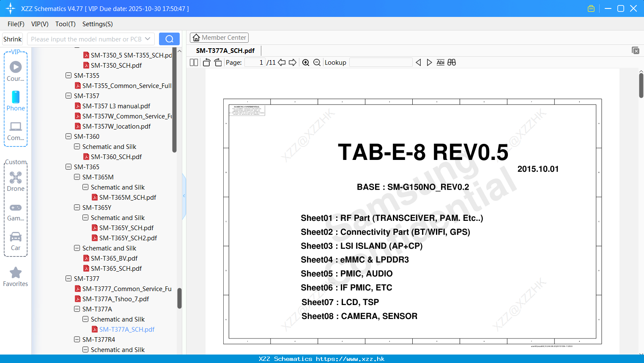The height and width of the screenshot is (363, 644).
Task: Open the Car category
Action: tap(16, 241)
